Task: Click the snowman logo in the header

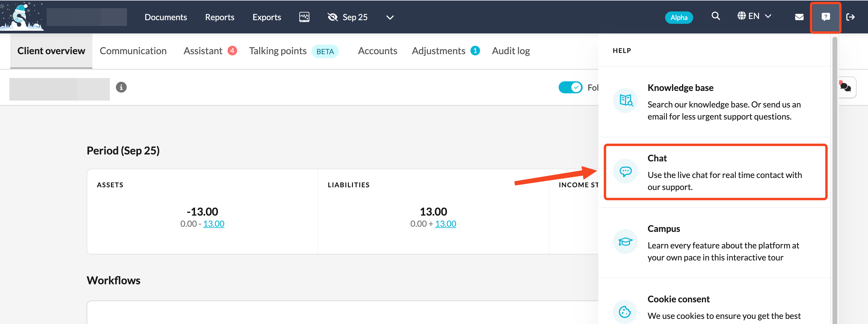Action: pyautogui.click(x=22, y=17)
